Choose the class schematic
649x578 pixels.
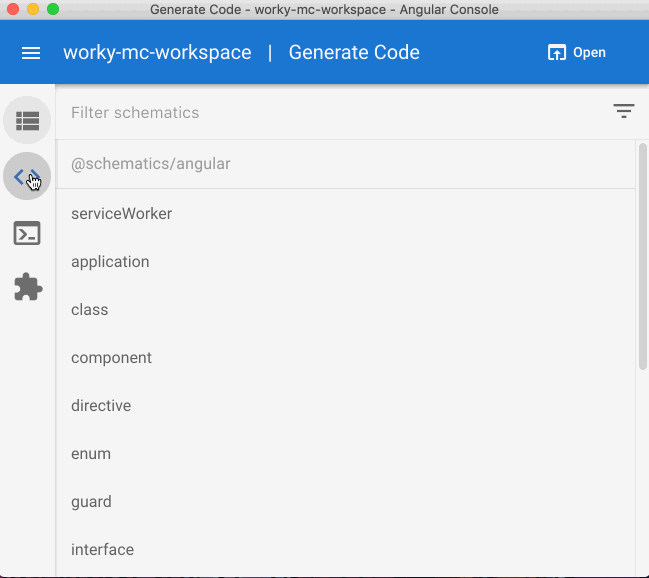pyautogui.click(x=346, y=310)
